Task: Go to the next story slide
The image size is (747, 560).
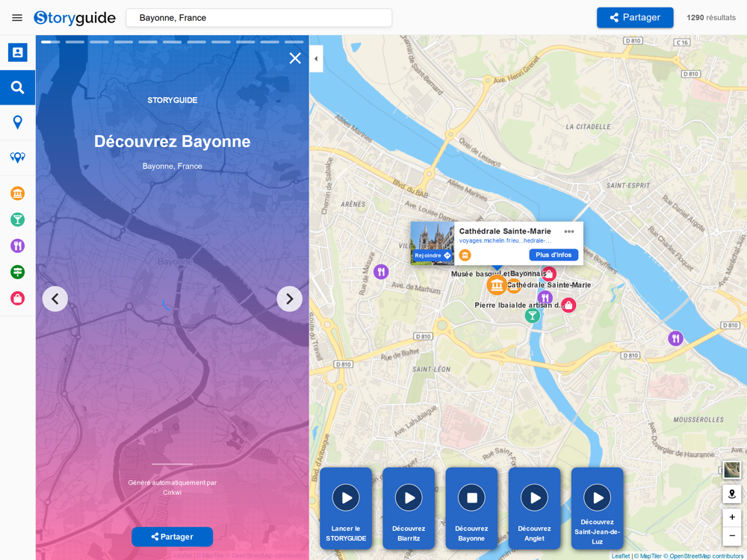Action: tap(290, 299)
